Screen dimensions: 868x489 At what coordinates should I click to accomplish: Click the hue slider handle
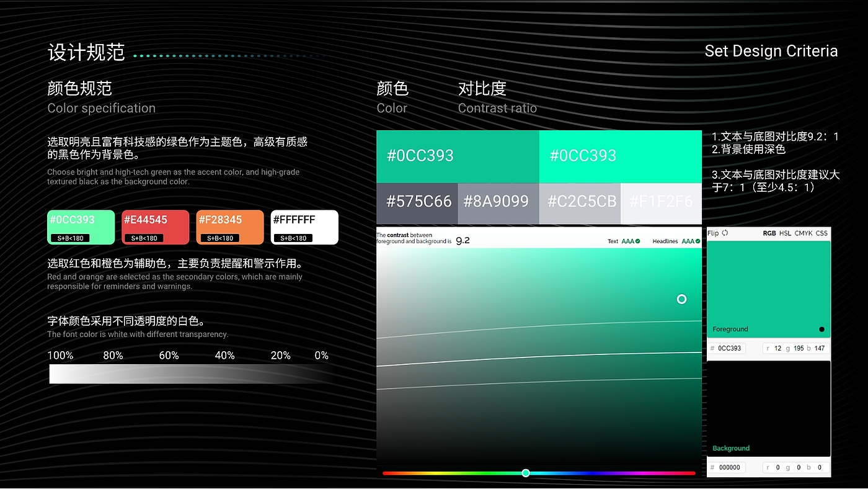(x=526, y=473)
